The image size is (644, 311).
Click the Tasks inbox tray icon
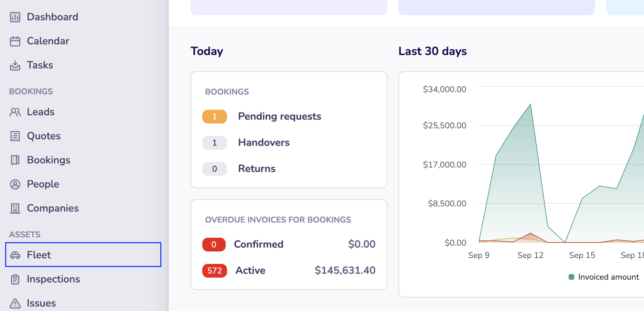pos(15,65)
